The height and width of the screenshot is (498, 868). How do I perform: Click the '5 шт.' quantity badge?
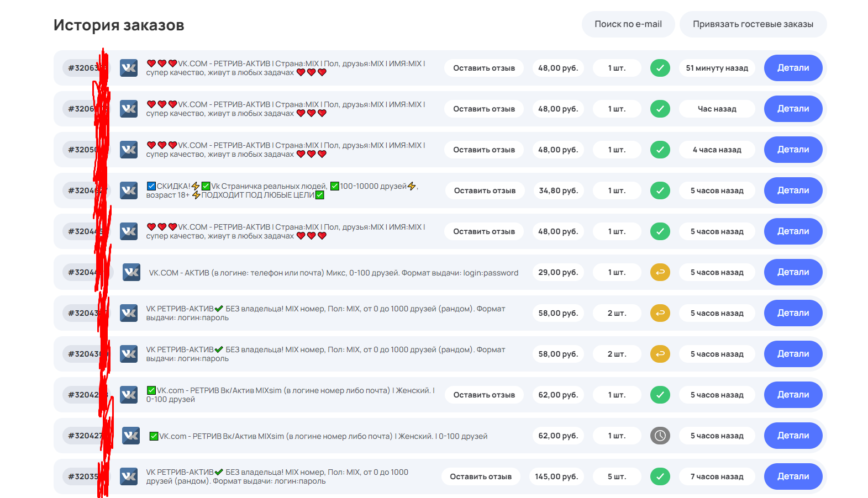point(617,476)
